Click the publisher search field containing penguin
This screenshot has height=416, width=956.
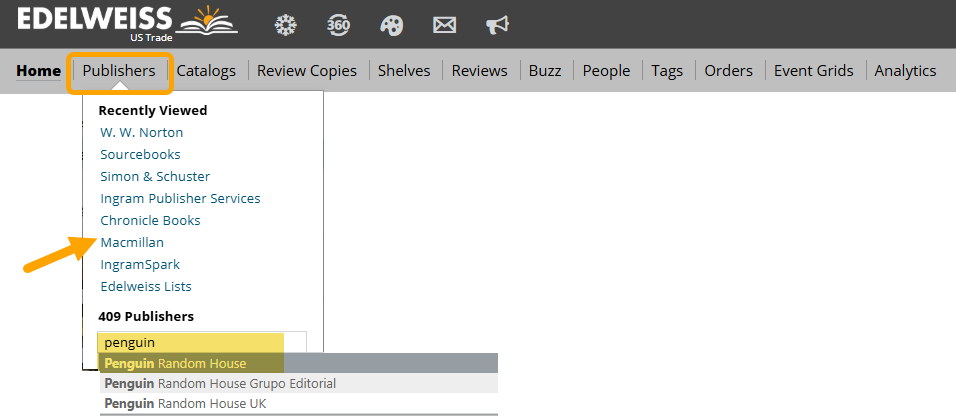tap(200, 343)
